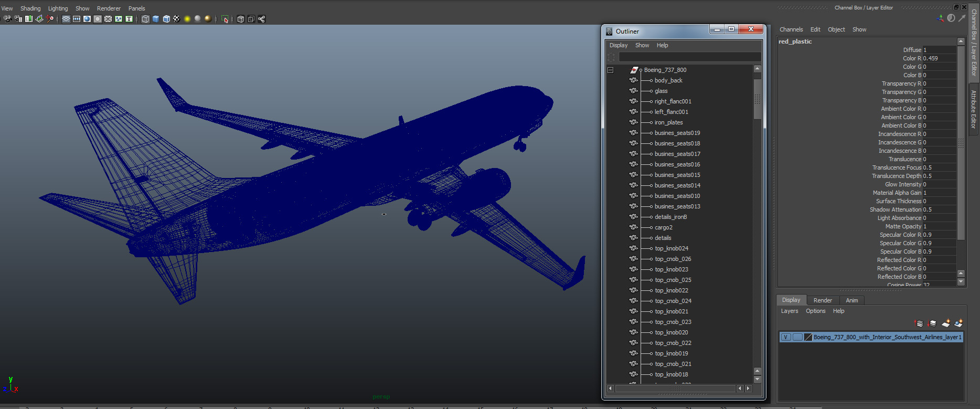The height and width of the screenshot is (409, 980).
Task: Enable textured display checker icon
Action: (x=177, y=19)
